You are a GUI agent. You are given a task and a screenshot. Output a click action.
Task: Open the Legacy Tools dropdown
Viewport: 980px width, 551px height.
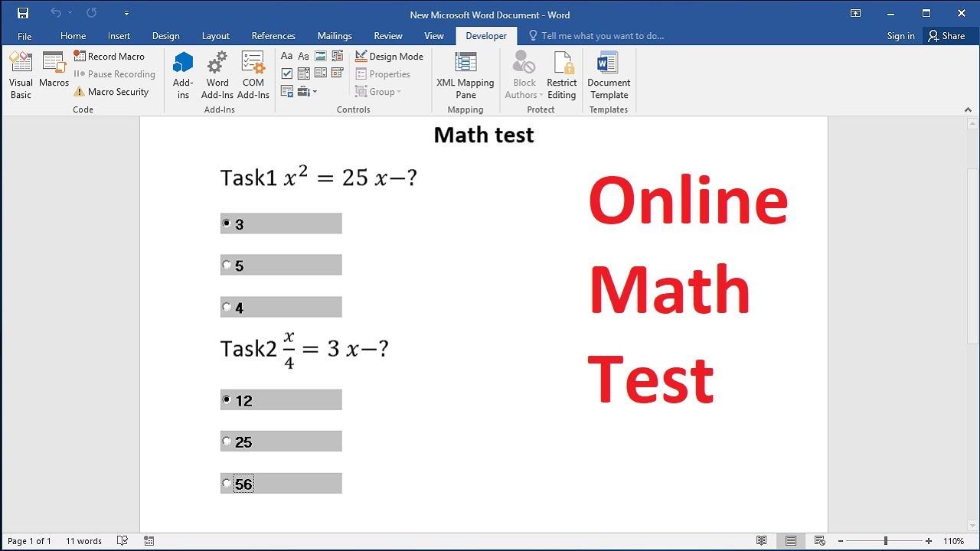click(x=307, y=92)
